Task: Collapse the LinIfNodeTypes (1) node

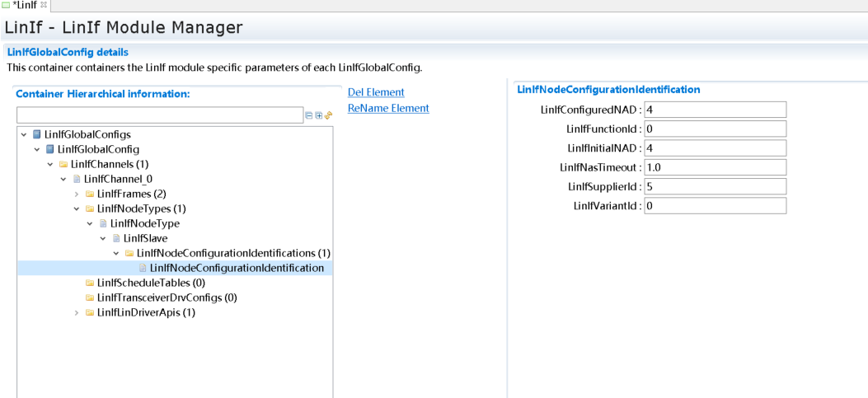Action: click(x=77, y=208)
